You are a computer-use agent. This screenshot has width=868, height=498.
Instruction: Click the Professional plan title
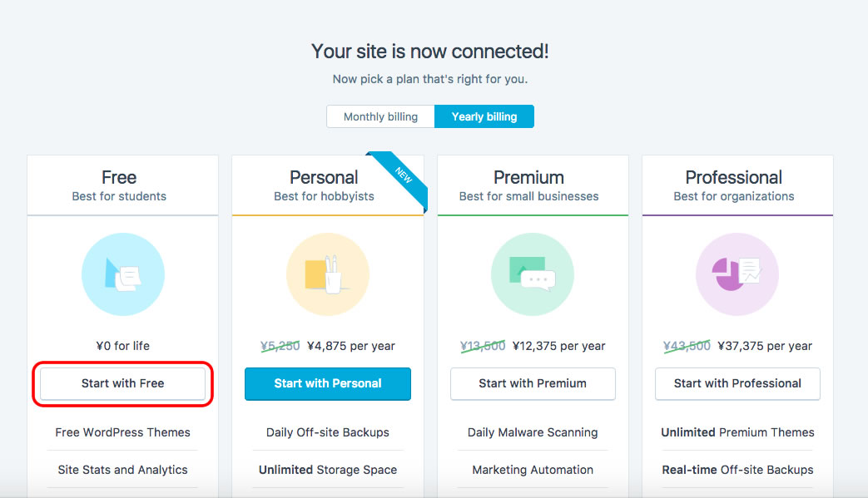(x=734, y=177)
